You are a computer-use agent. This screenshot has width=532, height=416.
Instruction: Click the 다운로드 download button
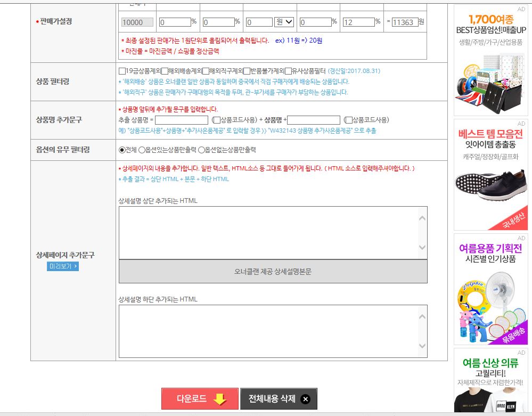tap(200, 399)
